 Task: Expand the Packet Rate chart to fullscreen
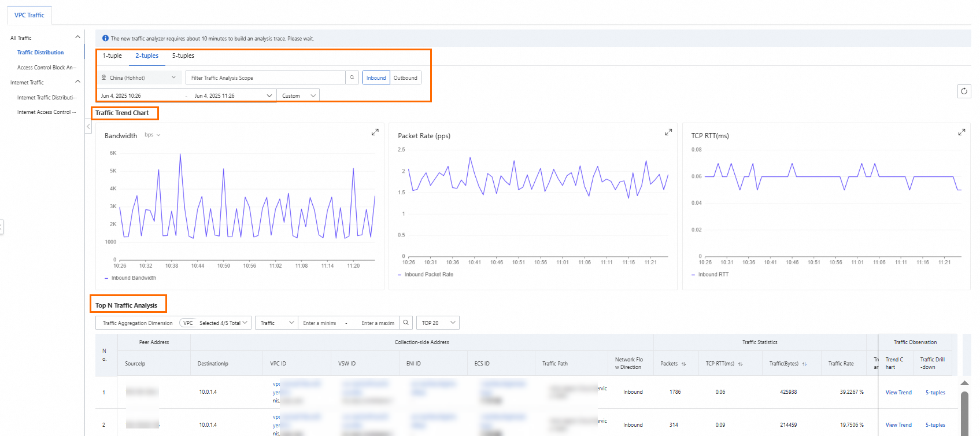click(x=668, y=132)
